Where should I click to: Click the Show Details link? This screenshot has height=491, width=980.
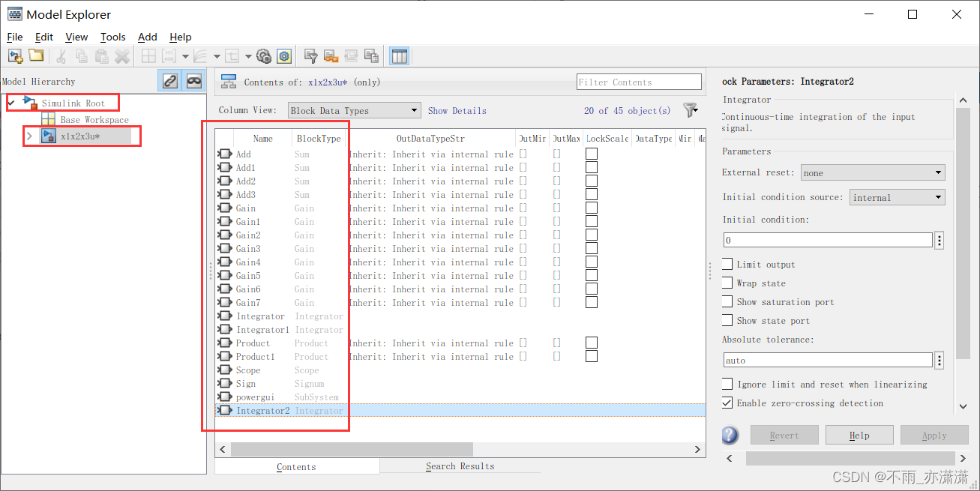[x=457, y=110]
